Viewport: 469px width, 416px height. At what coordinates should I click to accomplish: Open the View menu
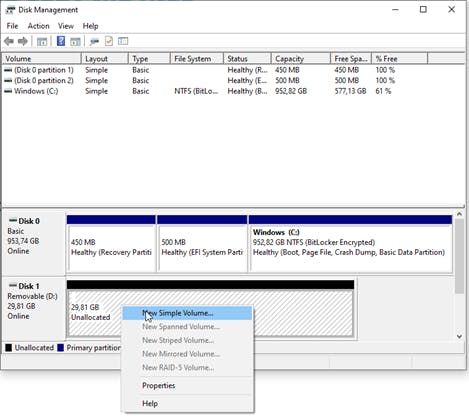[x=66, y=26]
